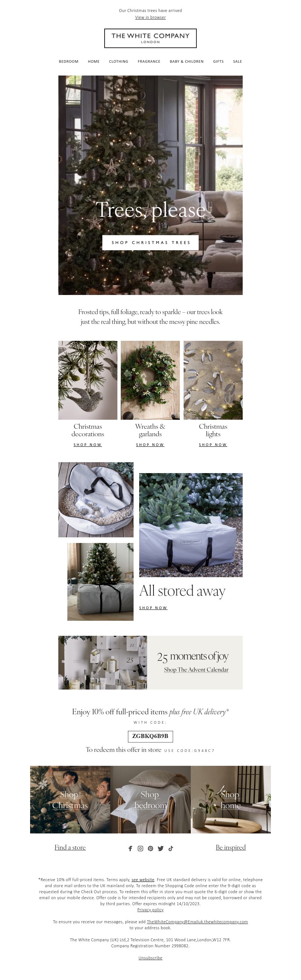Click the wreath product image
This screenshot has width=301, height=980.
pyautogui.click(x=150, y=380)
